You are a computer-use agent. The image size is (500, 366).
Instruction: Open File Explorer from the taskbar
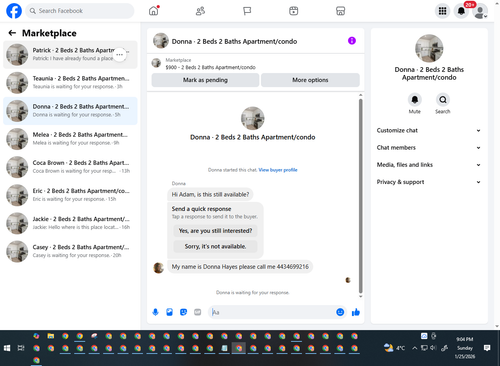pos(51,336)
